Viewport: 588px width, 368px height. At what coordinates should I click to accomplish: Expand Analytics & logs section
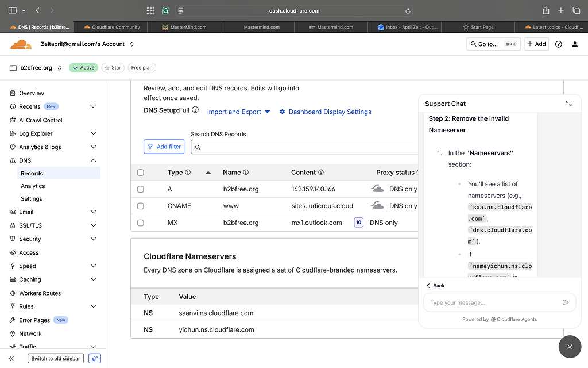pyautogui.click(x=94, y=147)
